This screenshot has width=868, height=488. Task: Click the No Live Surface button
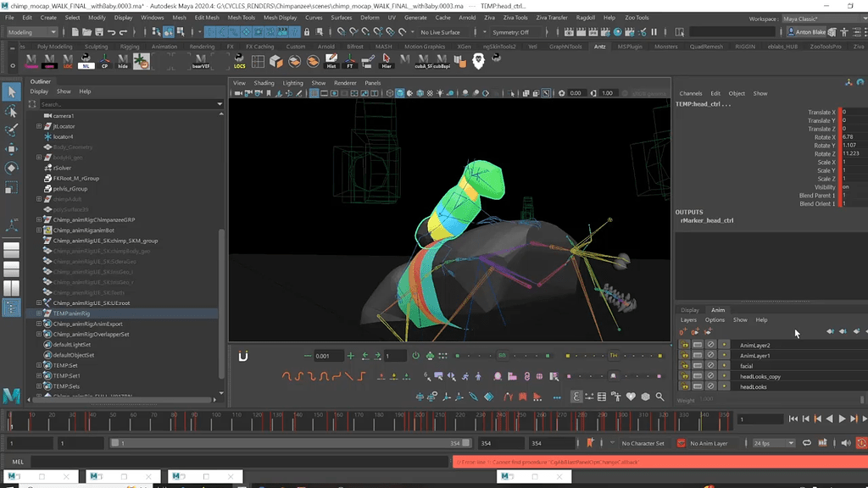(x=445, y=31)
